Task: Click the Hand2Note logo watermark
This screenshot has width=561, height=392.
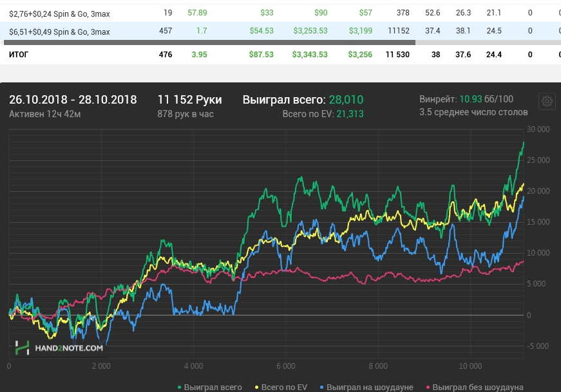Action: click(x=59, y=348)
